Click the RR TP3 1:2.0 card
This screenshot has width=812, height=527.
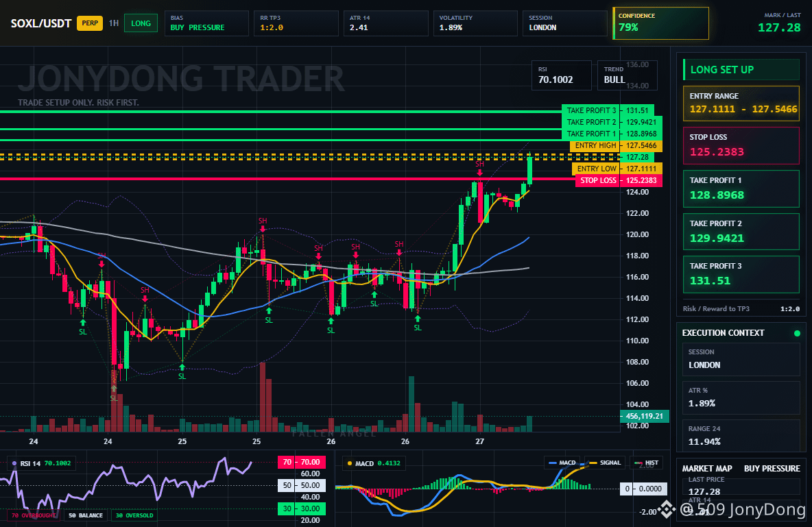[x=296, y=23]
